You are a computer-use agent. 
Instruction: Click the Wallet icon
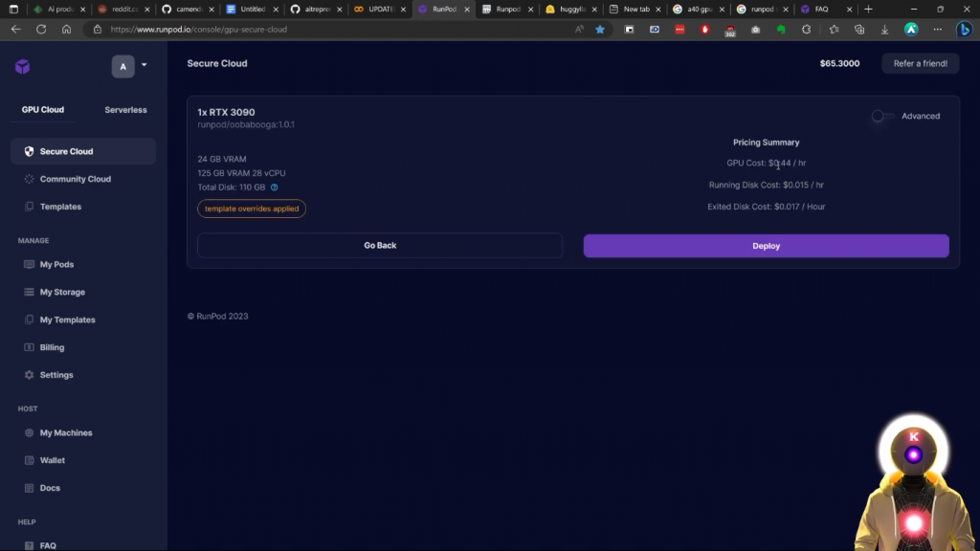coord(29,460)
